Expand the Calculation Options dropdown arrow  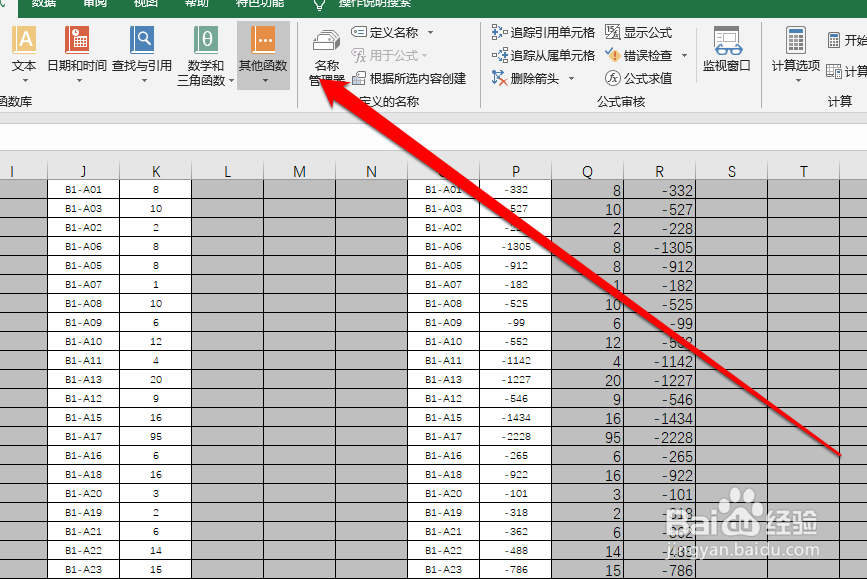[x=798, y=81]
